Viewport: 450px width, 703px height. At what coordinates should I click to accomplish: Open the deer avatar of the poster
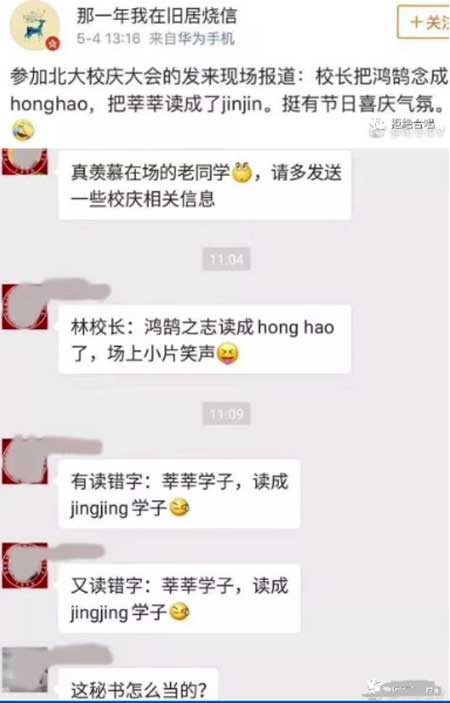[x=35, y=25]
